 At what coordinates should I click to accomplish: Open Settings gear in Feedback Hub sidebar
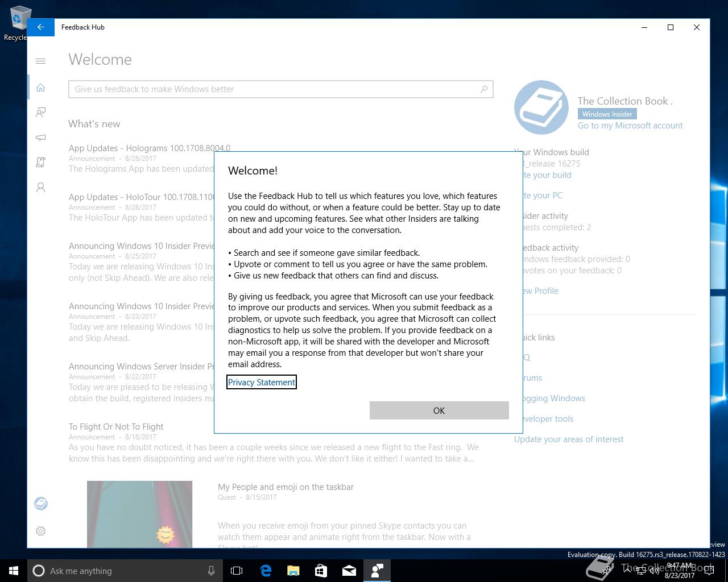click(x=41, y=531)
